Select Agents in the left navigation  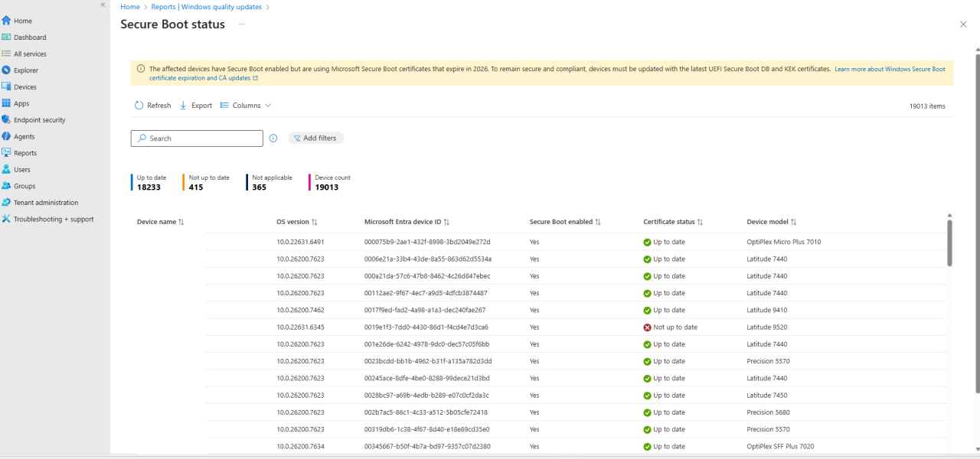point(24,136)
